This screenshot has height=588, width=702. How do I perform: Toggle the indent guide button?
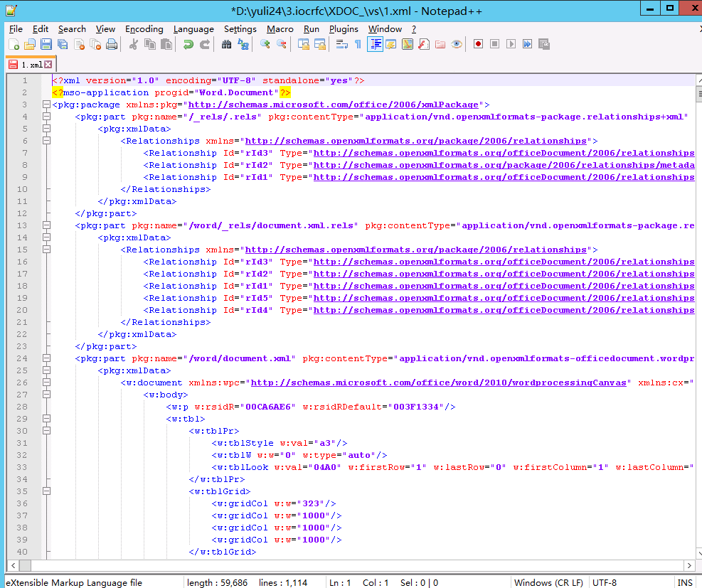375,44
